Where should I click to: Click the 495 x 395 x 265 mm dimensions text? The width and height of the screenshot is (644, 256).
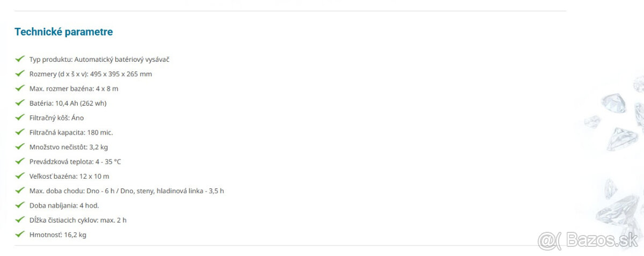point(121,74)
